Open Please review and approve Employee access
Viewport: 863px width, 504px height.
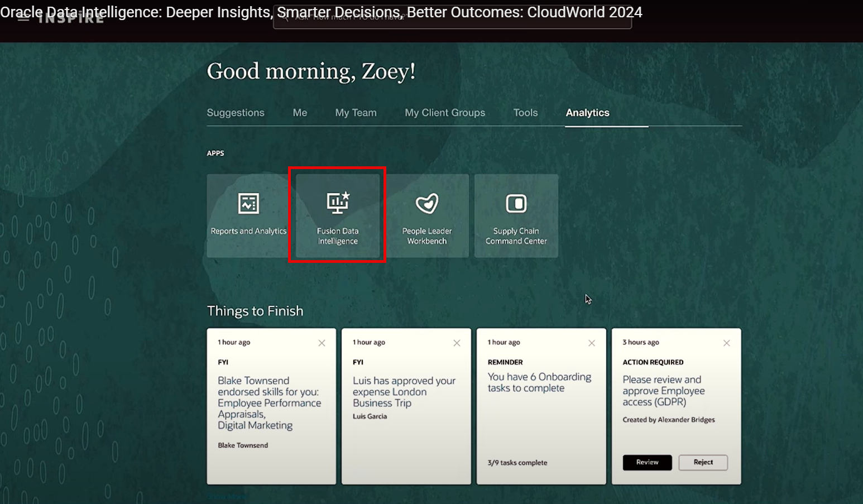pos(664,391)
